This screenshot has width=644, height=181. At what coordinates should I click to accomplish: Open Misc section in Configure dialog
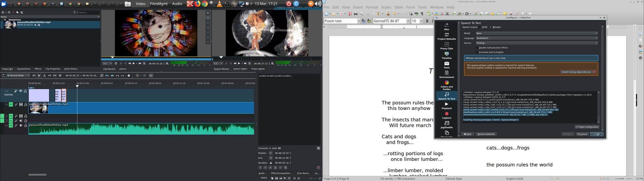446,26
